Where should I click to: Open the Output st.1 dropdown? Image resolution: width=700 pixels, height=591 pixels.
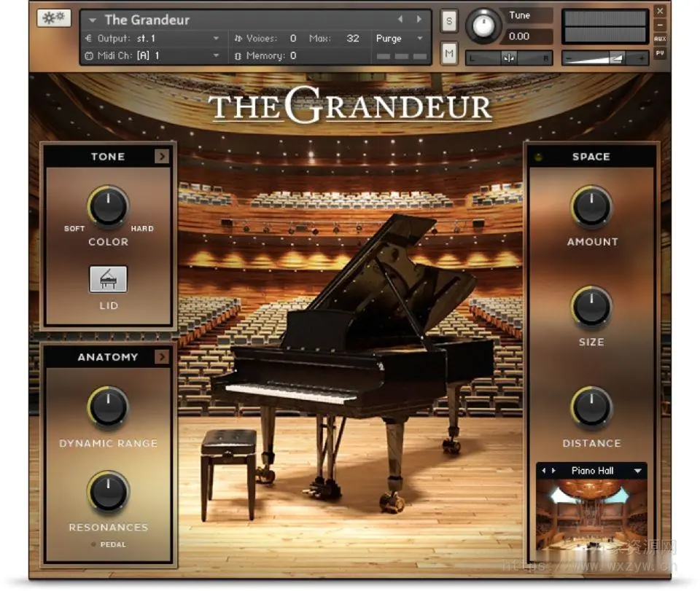[x=216, y=38]
